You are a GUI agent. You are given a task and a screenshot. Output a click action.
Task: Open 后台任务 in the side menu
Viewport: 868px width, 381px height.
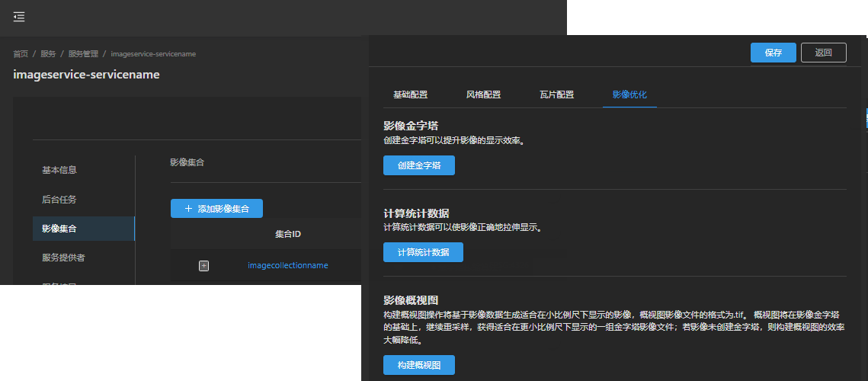(59, 199)
